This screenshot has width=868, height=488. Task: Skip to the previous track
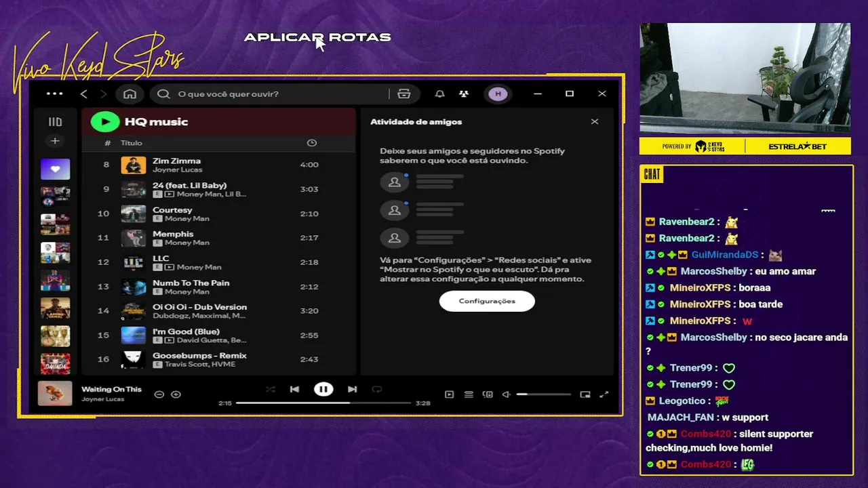point(294,389)
